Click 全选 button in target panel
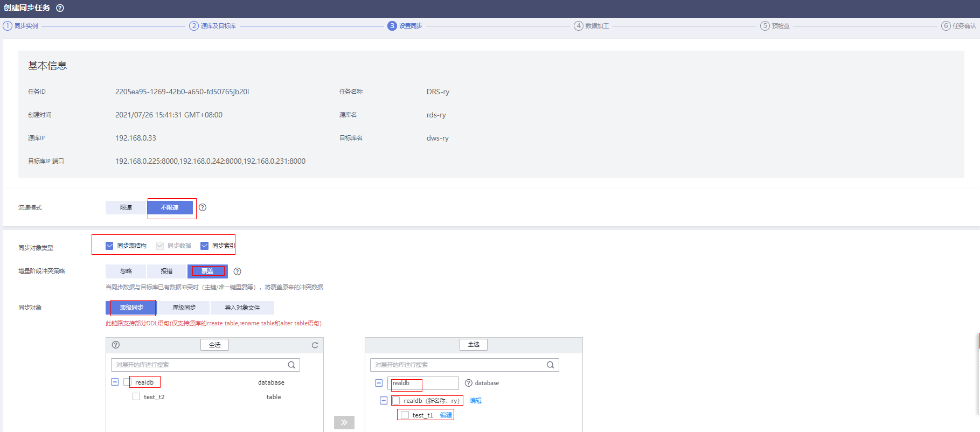The height and width of the screenshot is (432, 980). [474, 345]
